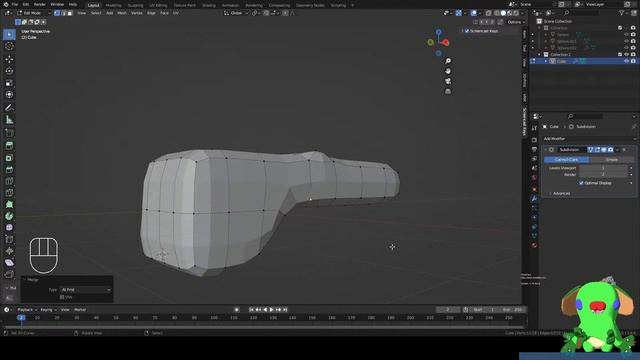Select Catmull-Clark subdivision type
The image size is (640, 360).
(566, 160)
